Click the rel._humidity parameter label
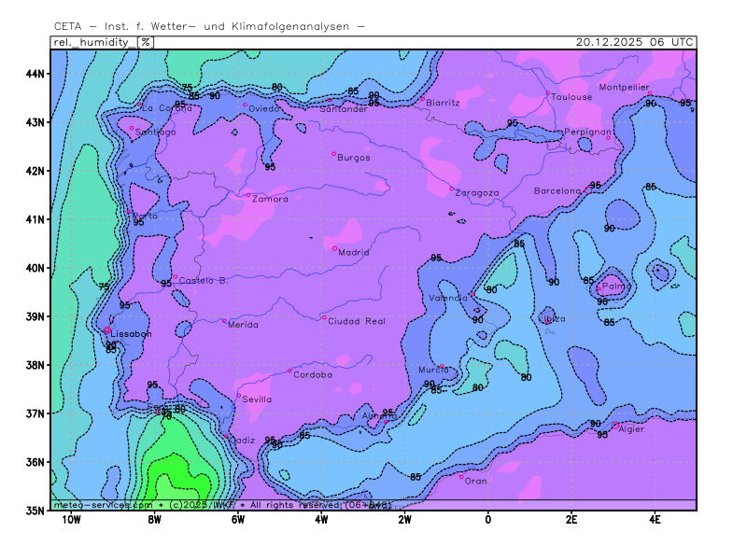 [93, 42]
